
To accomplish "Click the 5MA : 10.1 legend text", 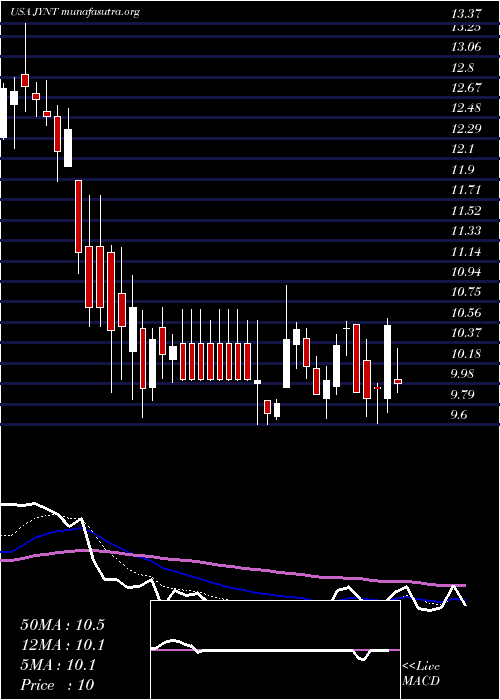I will tap(58, 665).
